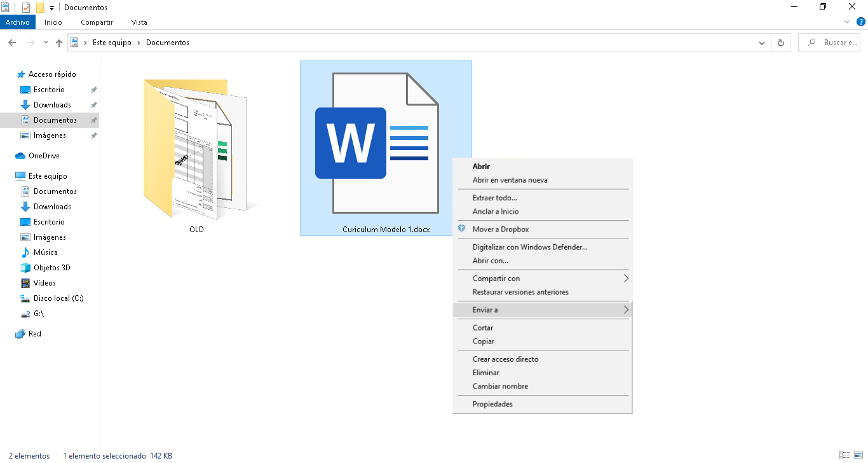The width and height of the screenshot is (868, 463).
Task: Expand the ribbon with the chevron
Action: click(x=847, y=22)
